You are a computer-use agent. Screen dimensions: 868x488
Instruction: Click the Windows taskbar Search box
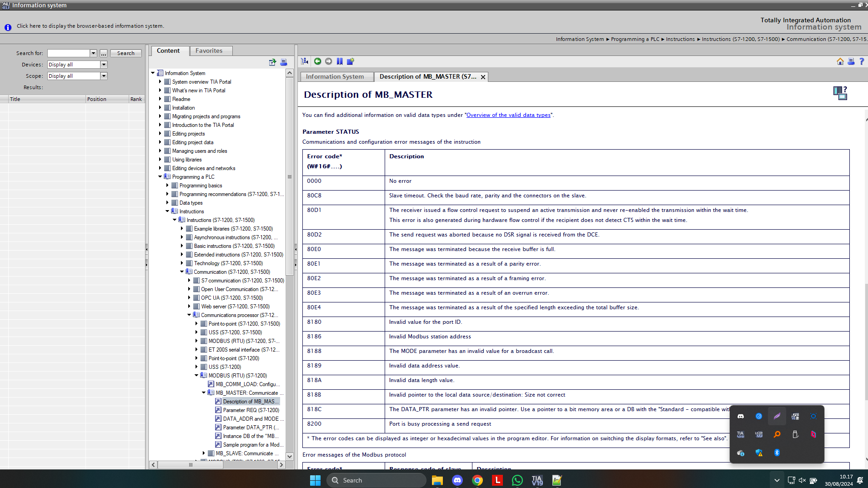[376, 480]
